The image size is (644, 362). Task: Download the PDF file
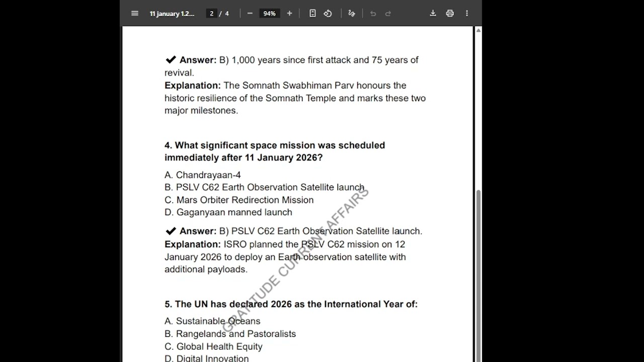coord(433,14)
